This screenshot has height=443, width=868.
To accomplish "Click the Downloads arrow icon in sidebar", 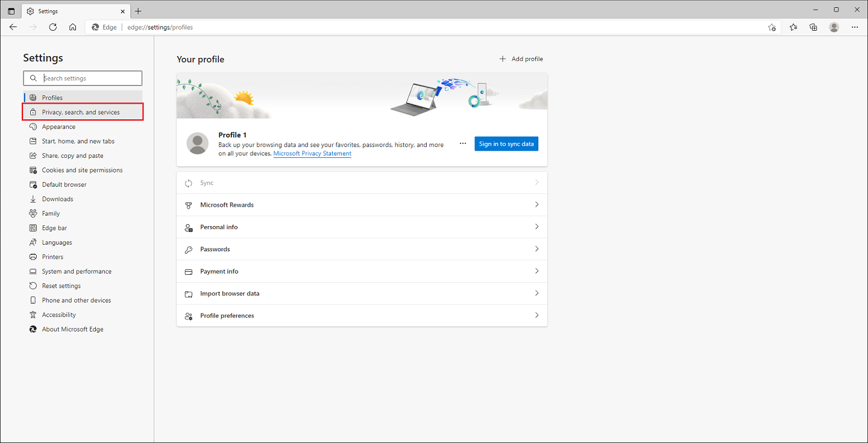I will point(33,199).
